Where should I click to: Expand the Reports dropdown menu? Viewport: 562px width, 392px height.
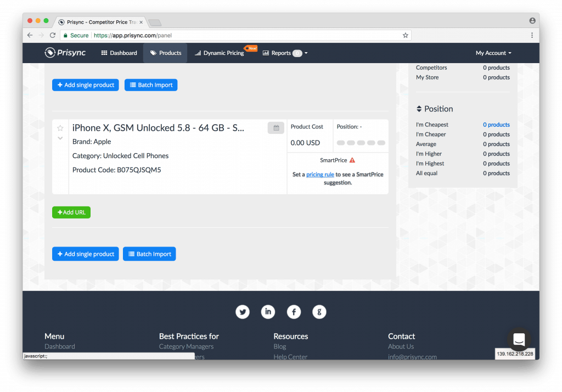pyautogui.click(x=285, y=53)
